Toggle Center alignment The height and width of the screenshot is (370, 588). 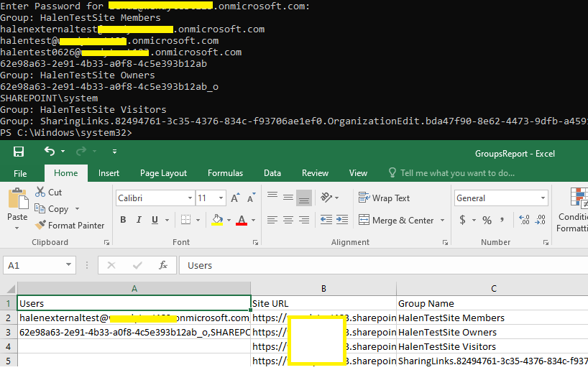coord(288,220)
